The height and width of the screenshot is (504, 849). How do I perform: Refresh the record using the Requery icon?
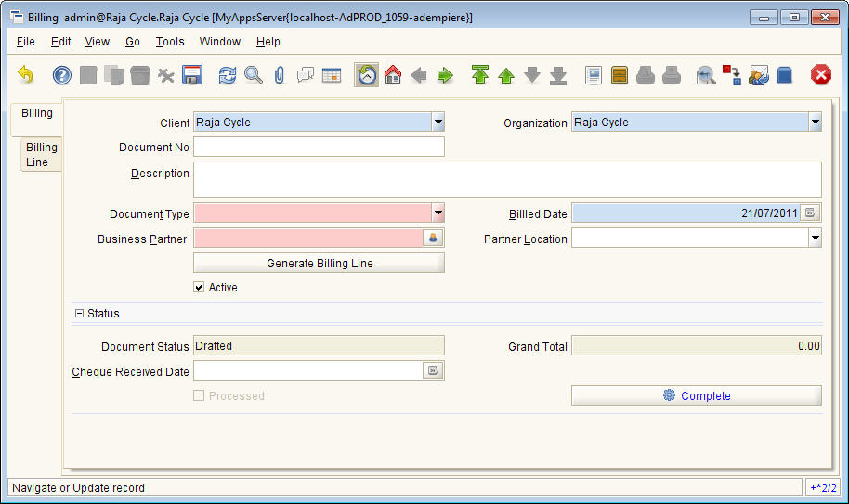coord(228,75)
